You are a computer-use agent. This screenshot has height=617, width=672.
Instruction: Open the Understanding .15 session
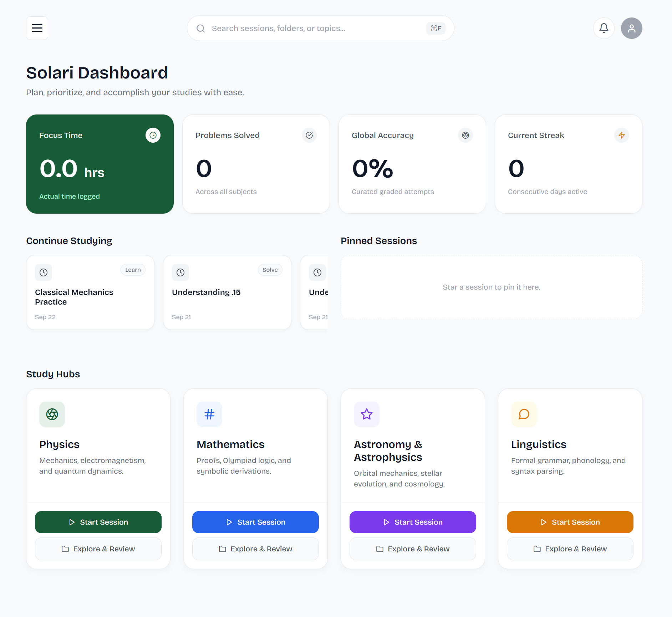[227, 292]
